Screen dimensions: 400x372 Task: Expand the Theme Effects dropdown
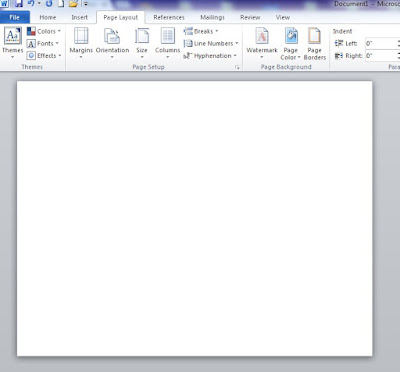(44, 56)
